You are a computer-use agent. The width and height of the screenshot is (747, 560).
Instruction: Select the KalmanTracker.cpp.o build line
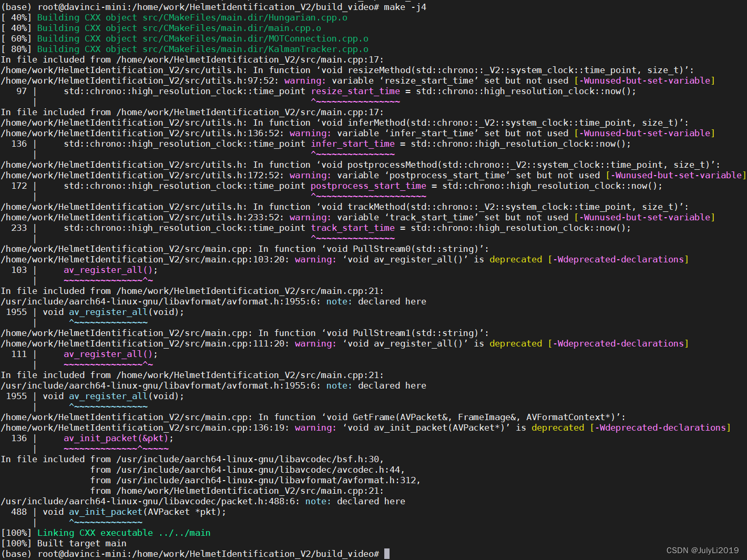pos(185,49)
